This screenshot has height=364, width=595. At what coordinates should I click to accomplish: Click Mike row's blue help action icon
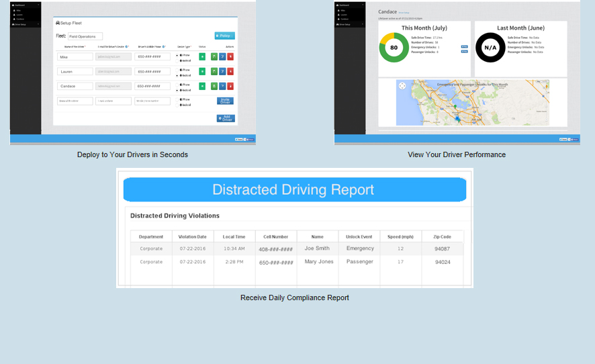click(222, 56)
